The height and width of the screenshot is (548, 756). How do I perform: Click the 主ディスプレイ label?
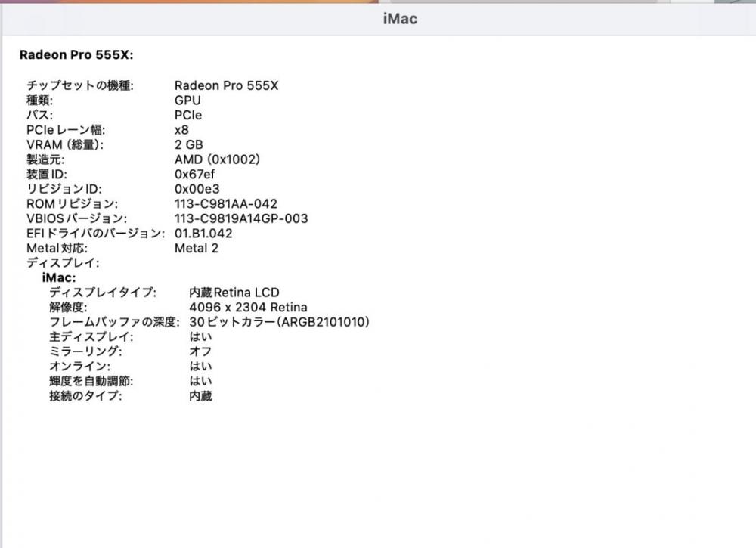[x=91, y=337]
